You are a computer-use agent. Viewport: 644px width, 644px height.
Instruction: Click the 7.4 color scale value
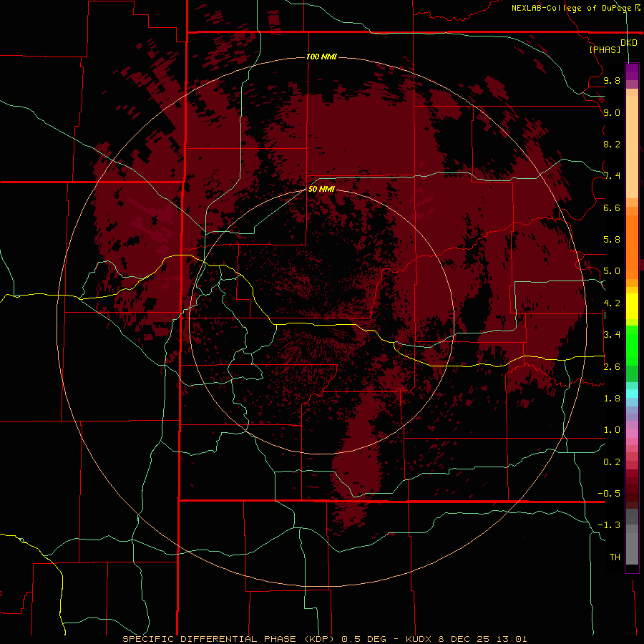612,176
